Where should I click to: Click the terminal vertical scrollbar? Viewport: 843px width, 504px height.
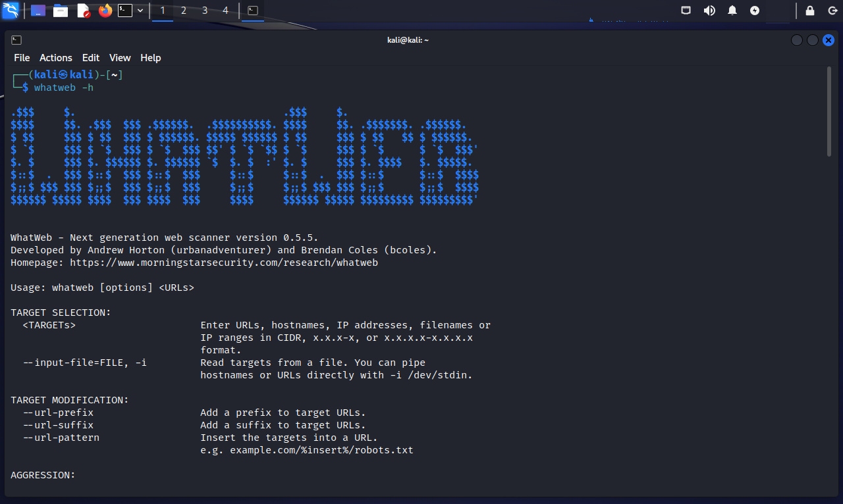point(829,112)
